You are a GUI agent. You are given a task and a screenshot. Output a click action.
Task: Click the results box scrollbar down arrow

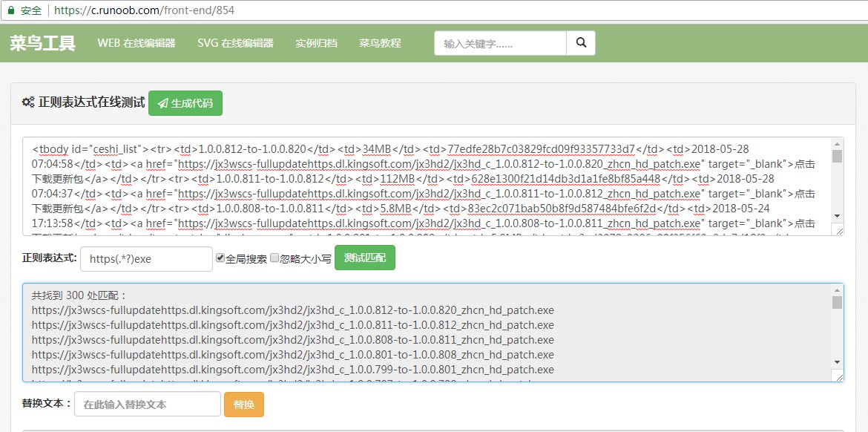tap(837, 362)
